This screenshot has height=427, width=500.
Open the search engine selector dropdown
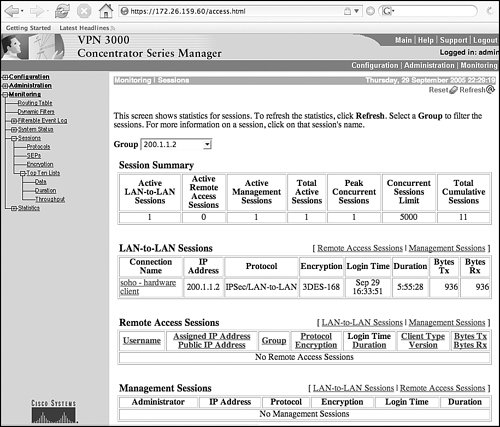point(388,11)
